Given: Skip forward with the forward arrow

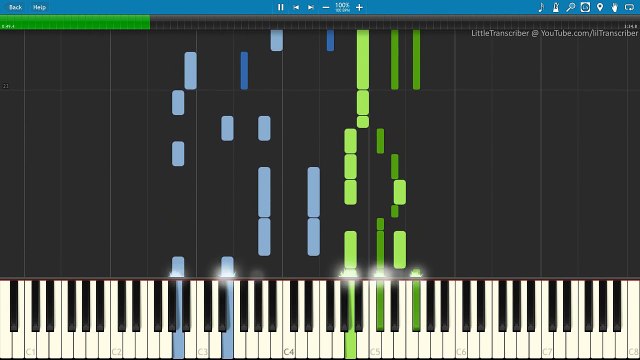Looking at the screenshot, I should (x=311, y=7).
